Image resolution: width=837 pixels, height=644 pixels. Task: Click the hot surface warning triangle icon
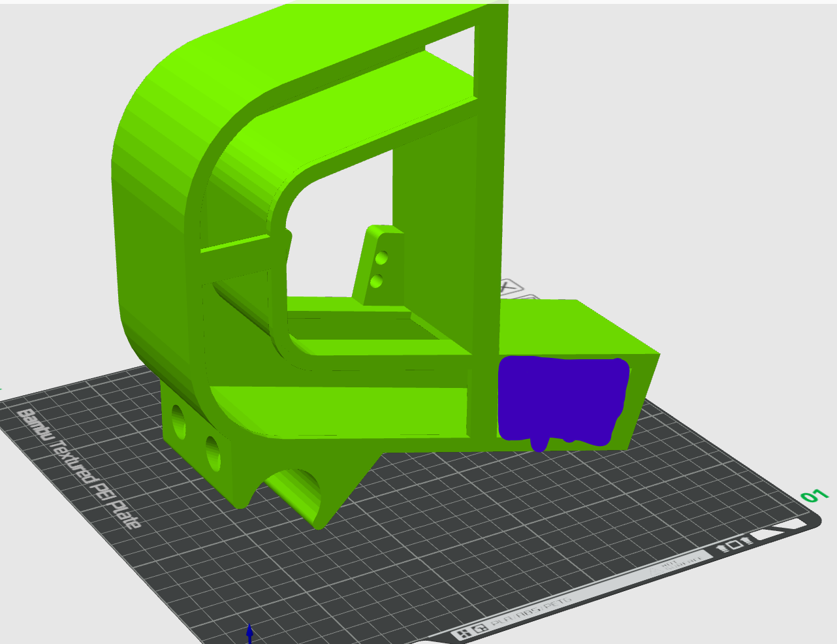(x=656, y=570)
